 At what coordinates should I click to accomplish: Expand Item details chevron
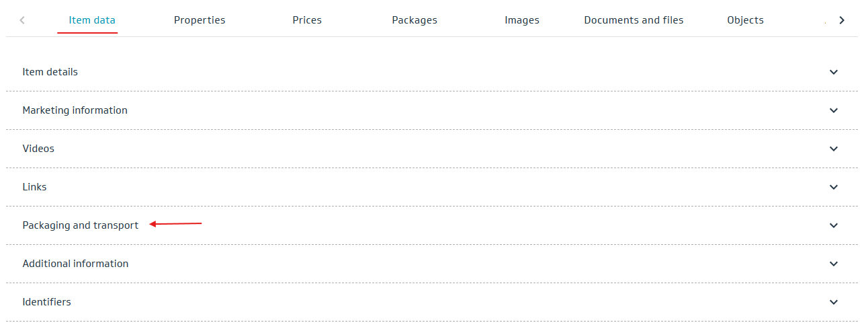pyautogui.click(x=834, y=72)
